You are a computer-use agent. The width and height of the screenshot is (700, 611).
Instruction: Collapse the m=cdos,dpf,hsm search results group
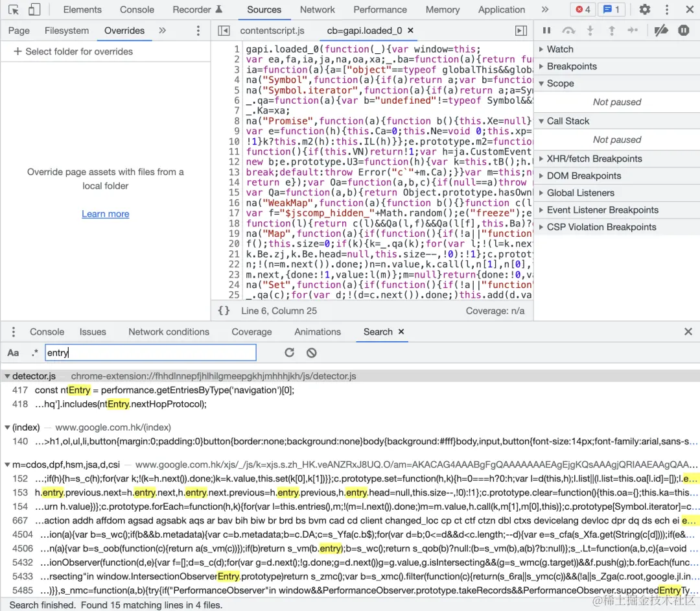(7, 464)
